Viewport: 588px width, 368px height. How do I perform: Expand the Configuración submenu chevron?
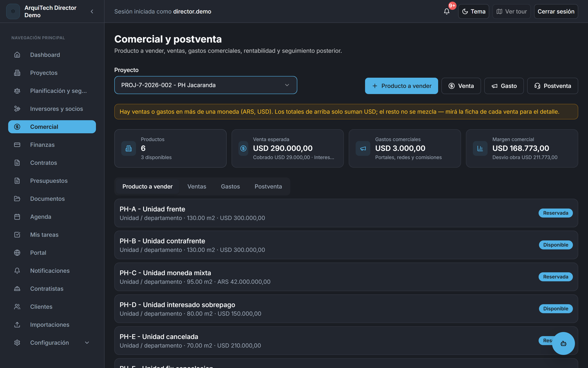coord(87,343)
